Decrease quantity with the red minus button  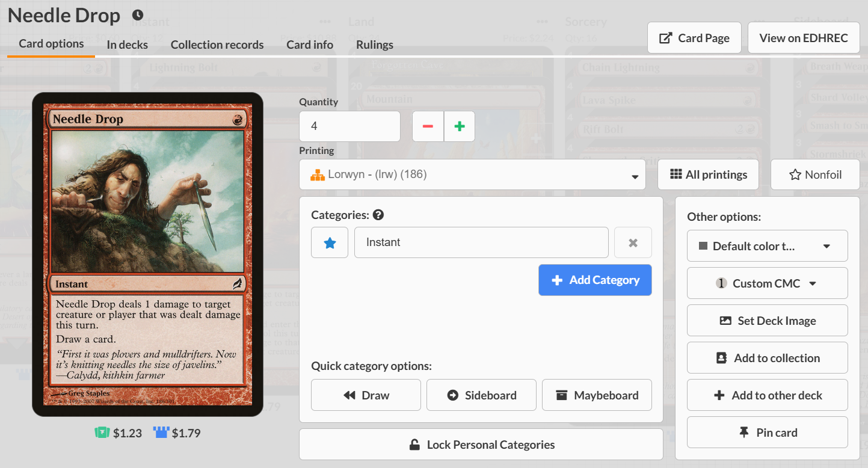[428, 126]
